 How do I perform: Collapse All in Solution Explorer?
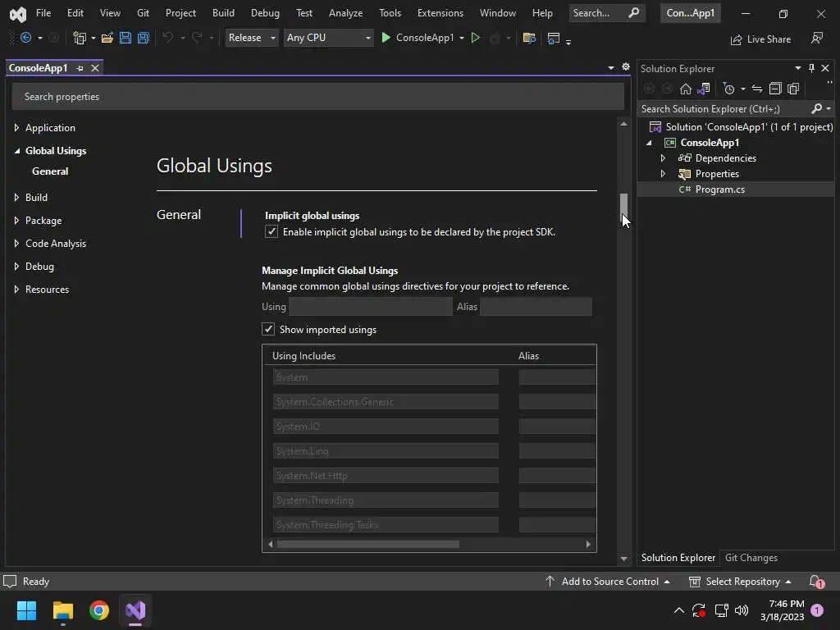click(775, 89)
